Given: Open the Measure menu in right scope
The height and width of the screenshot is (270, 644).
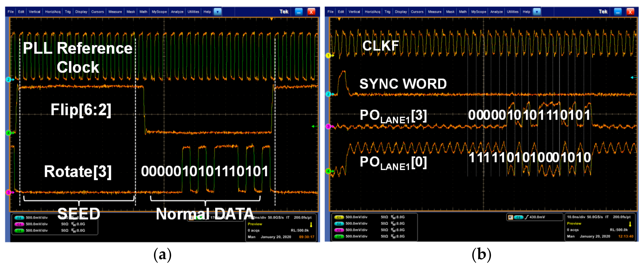Looking at the screenshot, I should [434, 12].
